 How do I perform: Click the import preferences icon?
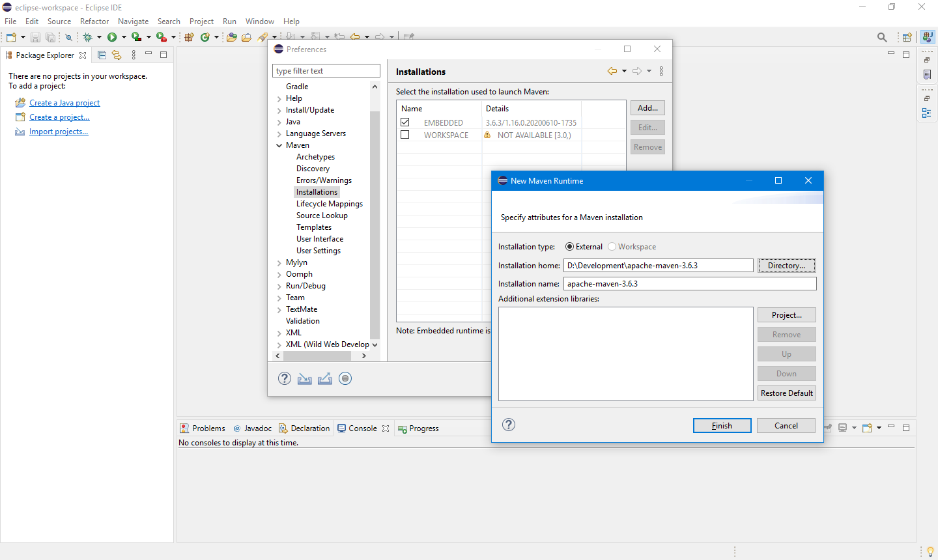[x=304, y=378]
